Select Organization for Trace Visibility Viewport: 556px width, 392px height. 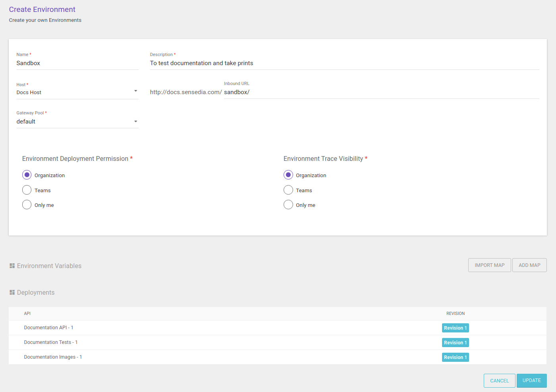click(x=288, y=175)
